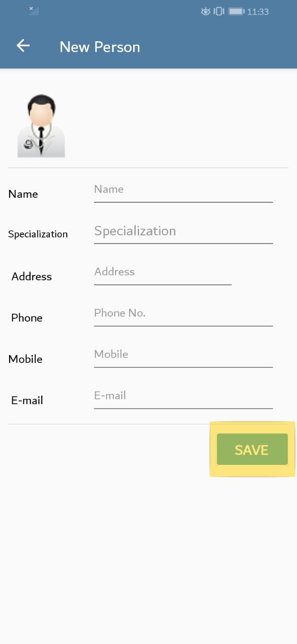Tap the battery indicator icon

(x=236, y=12)
